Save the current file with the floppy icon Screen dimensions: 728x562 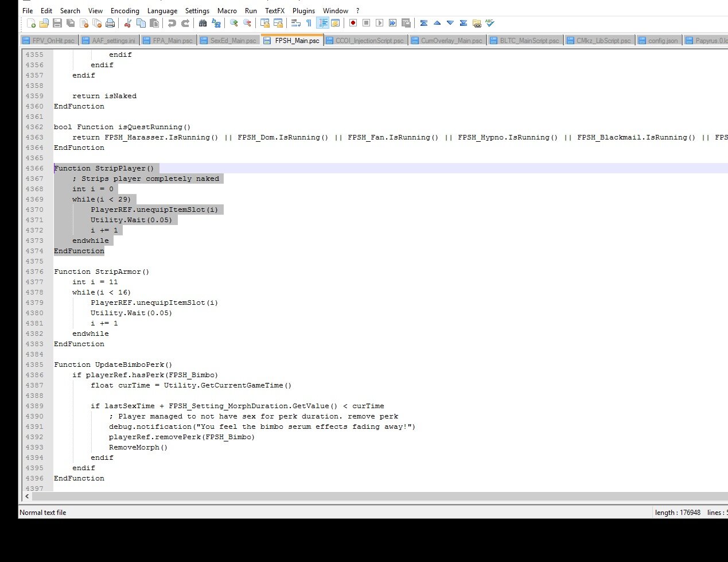click(x=57, y=23)
